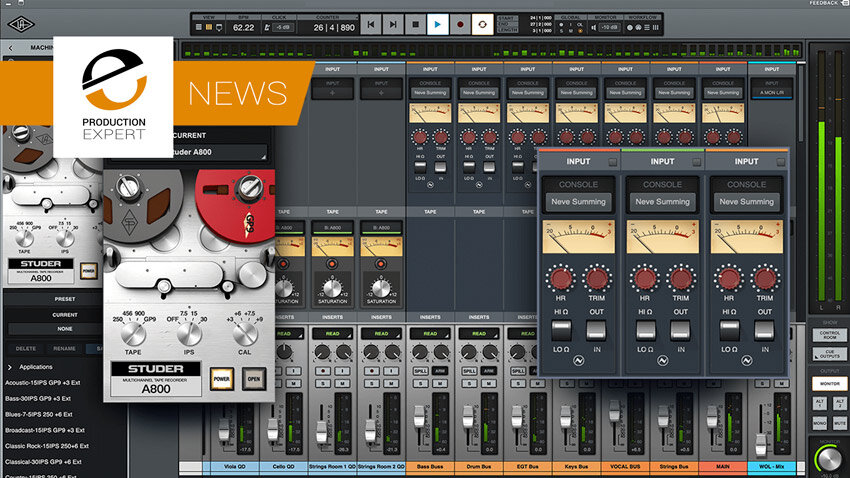Expand the Applications preset folder
The height and width of the screenshot is (478, 850).
[10, 367]
